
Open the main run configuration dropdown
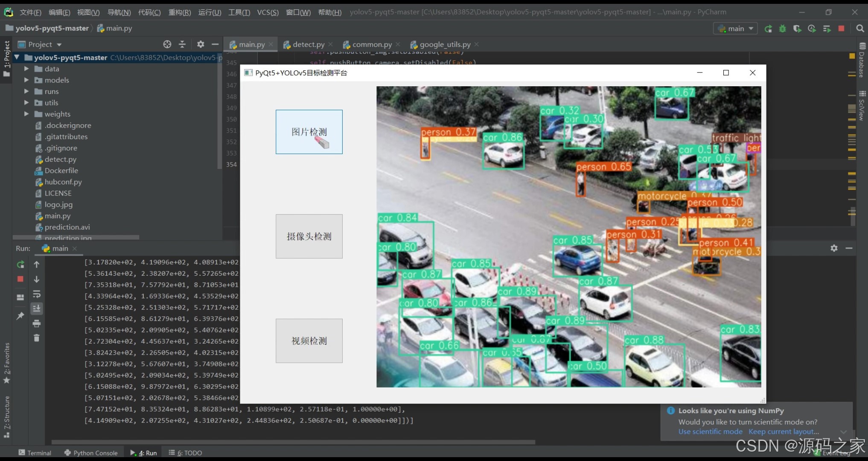(736, 29)
